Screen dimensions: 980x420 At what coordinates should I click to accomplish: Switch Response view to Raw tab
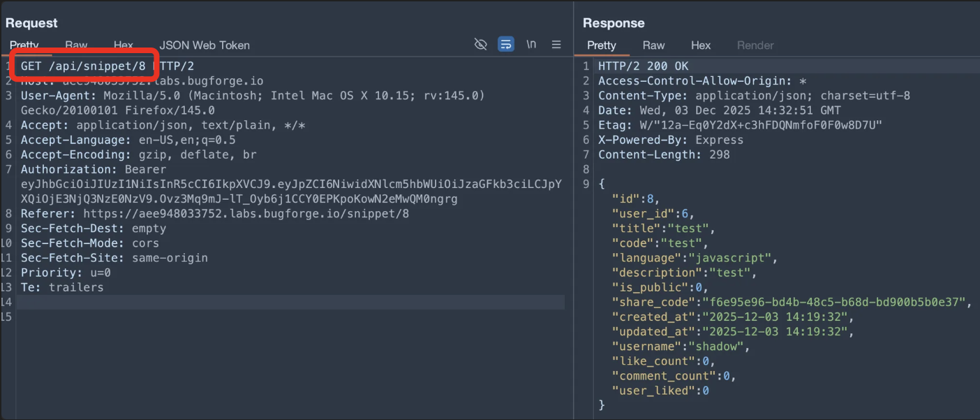tap(653, 45)
